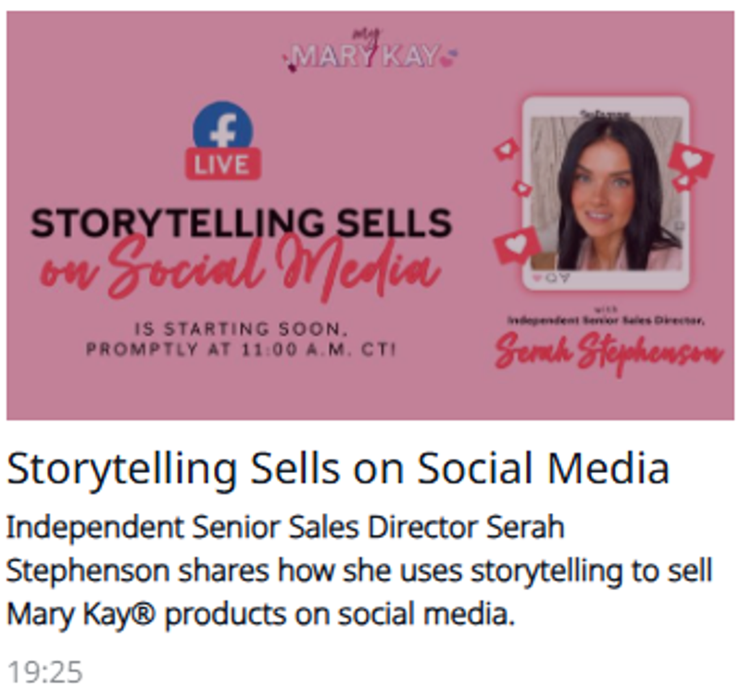Screen dimensions: 741x700
Task: Click the large heart bubble below-left of photo
Action: coord(517,245)
